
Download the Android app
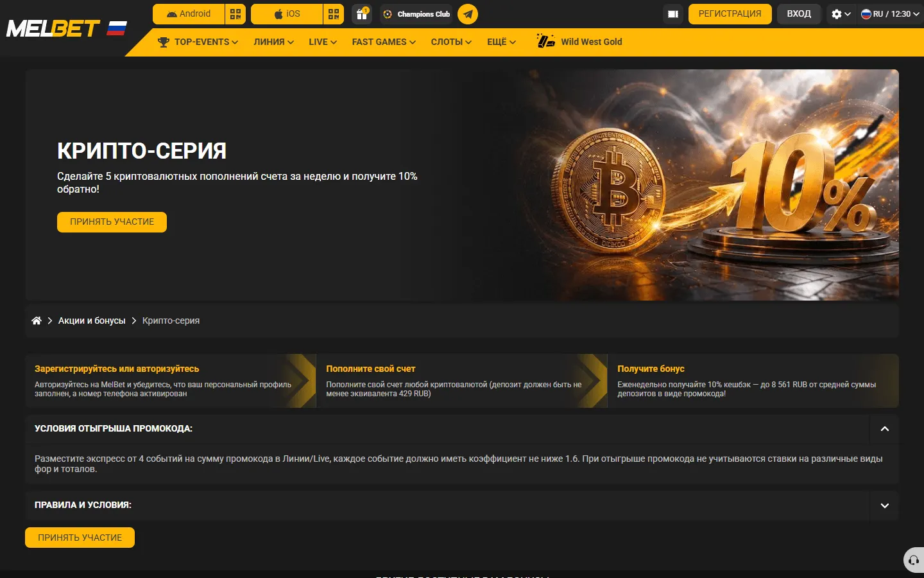(189, 14)
